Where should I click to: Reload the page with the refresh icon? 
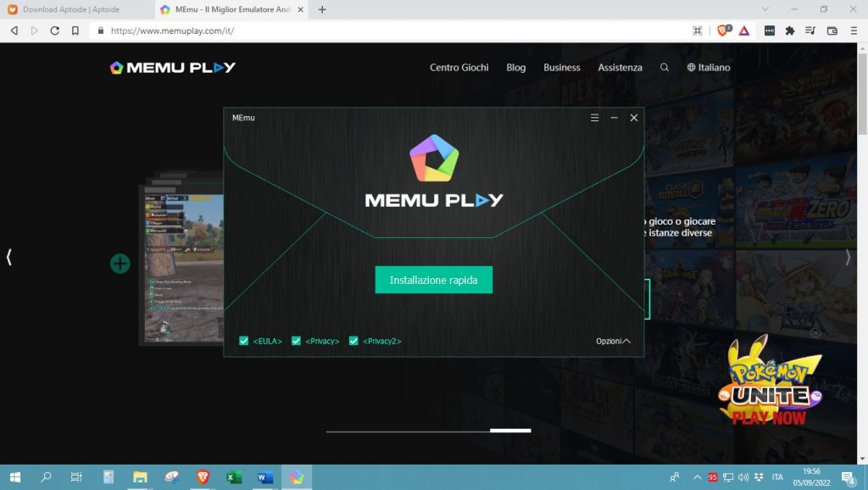click(55, 31)
